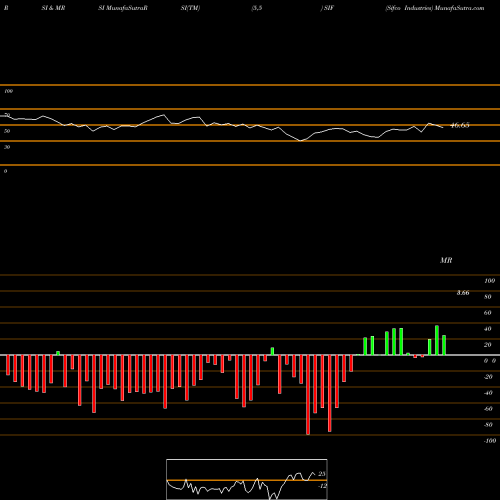The width and height of the screenshot is (500, 500).
Task: Click the 'SI & MR' header label
Action: click(53, 8)
